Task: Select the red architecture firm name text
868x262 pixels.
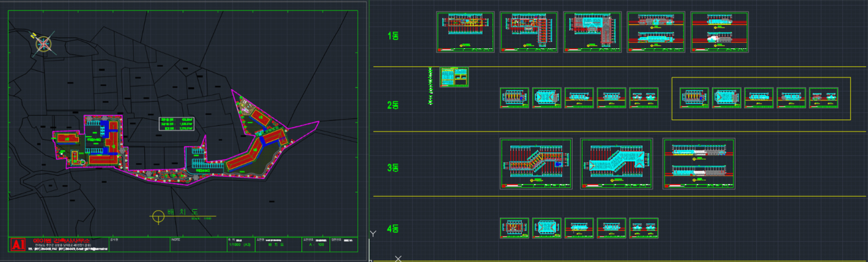Action: tap(61, 241)
